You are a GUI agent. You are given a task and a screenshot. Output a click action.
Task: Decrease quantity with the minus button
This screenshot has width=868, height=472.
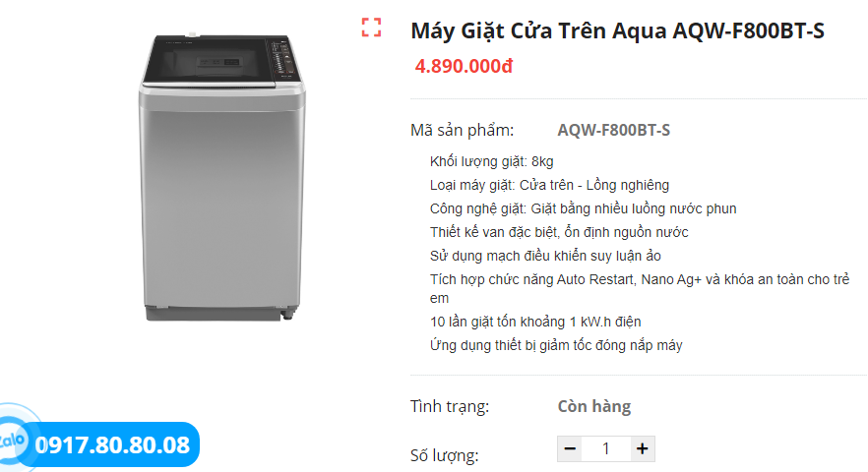click(570, 448)
